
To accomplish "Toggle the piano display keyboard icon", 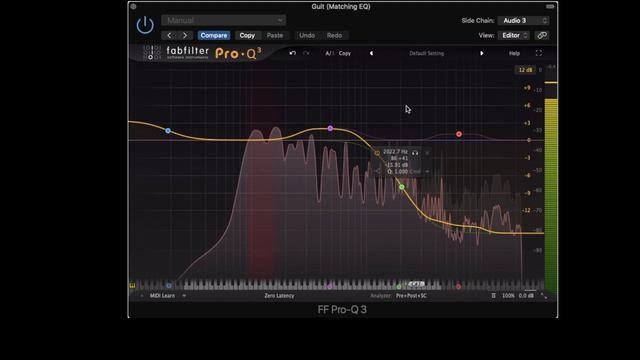I will pos(132,286).
